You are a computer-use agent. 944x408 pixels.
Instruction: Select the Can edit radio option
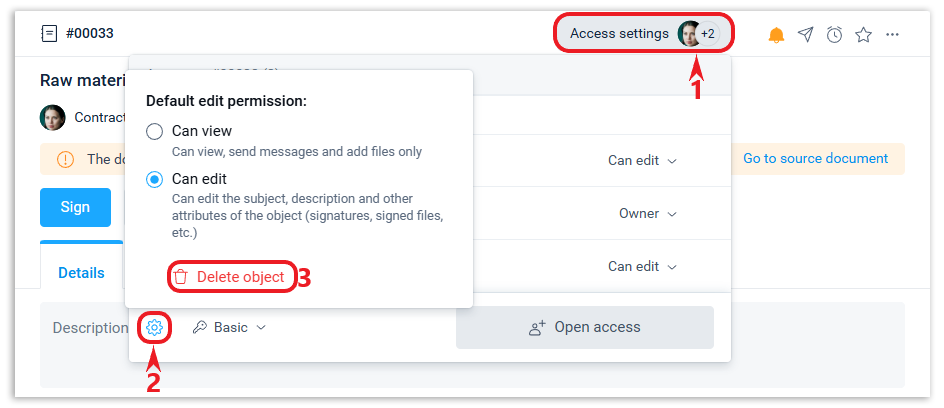point(154,179)
